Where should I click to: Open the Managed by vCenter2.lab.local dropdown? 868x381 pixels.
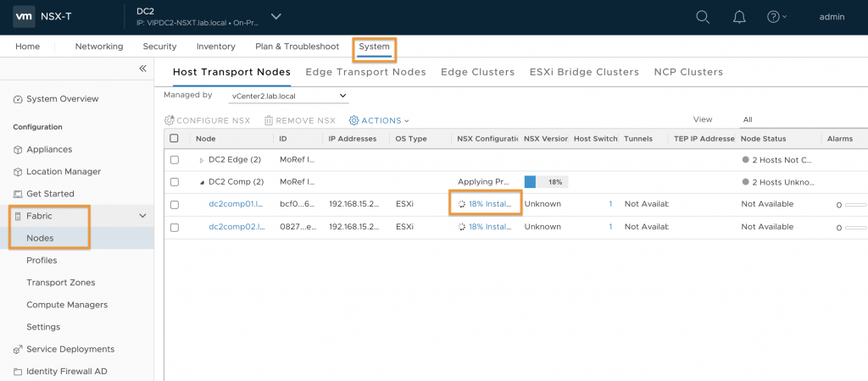[x=289, y=96]
